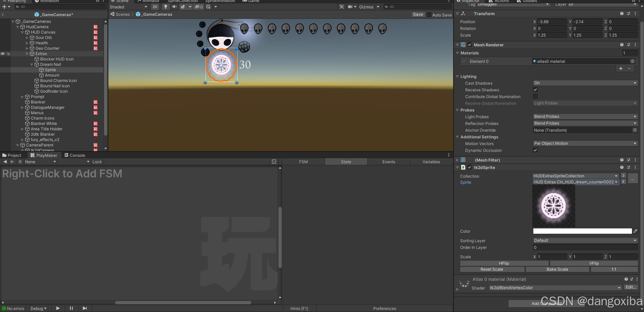Select Amount object in hierarchy
Image resolution: width=644 pixels, height=312 pixels.
point(52,75)
